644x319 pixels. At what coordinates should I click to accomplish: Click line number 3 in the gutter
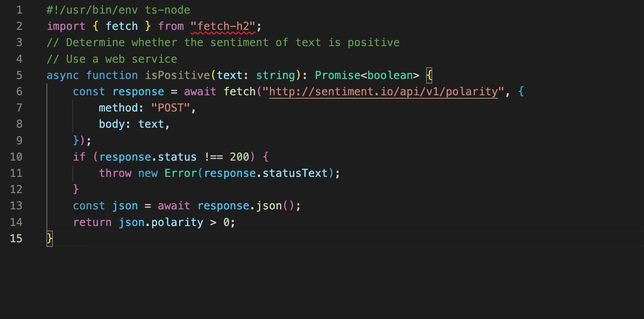coord(19,42)
